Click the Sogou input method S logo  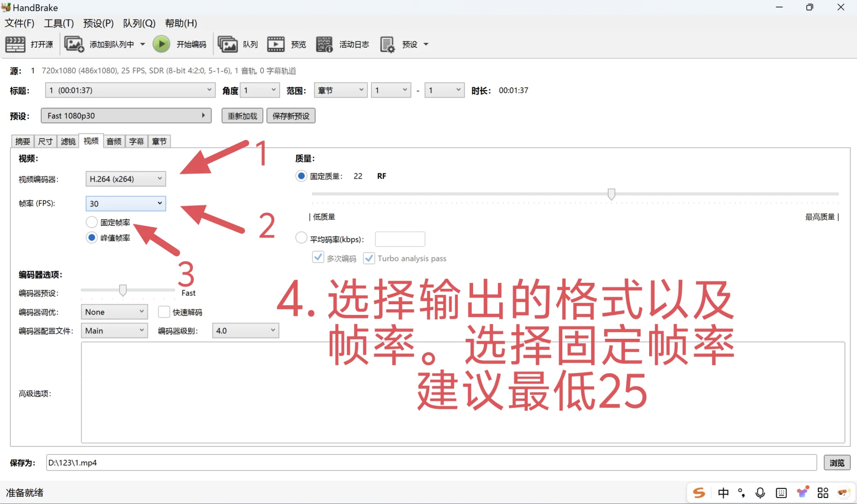tap(699, 492)
